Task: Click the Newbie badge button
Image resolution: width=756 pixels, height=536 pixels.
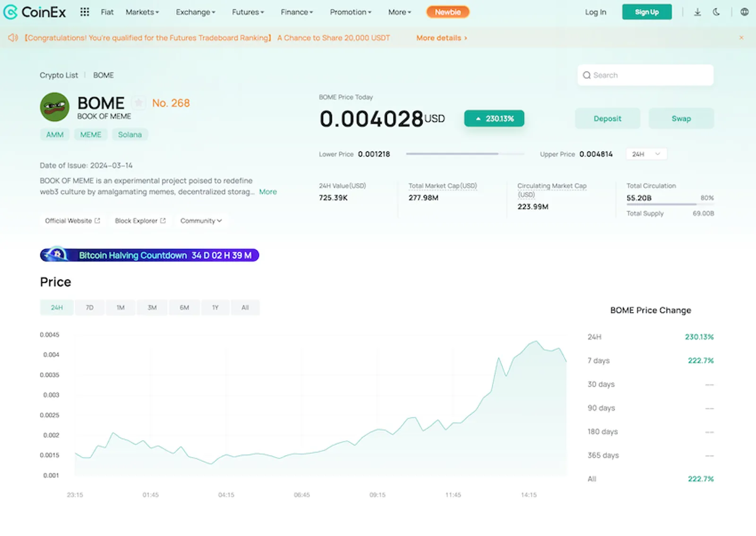Action: tap(448, 12)
